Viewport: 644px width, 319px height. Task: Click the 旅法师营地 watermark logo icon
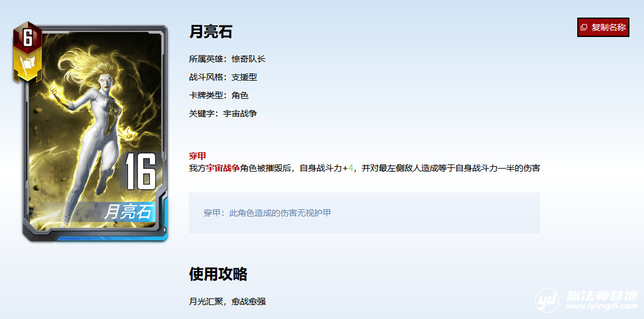546,300
